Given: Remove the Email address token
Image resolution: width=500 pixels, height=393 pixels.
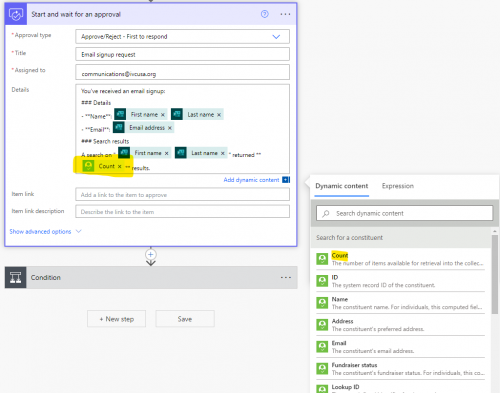Looking at the screenshot, I should tap(170, 128).
